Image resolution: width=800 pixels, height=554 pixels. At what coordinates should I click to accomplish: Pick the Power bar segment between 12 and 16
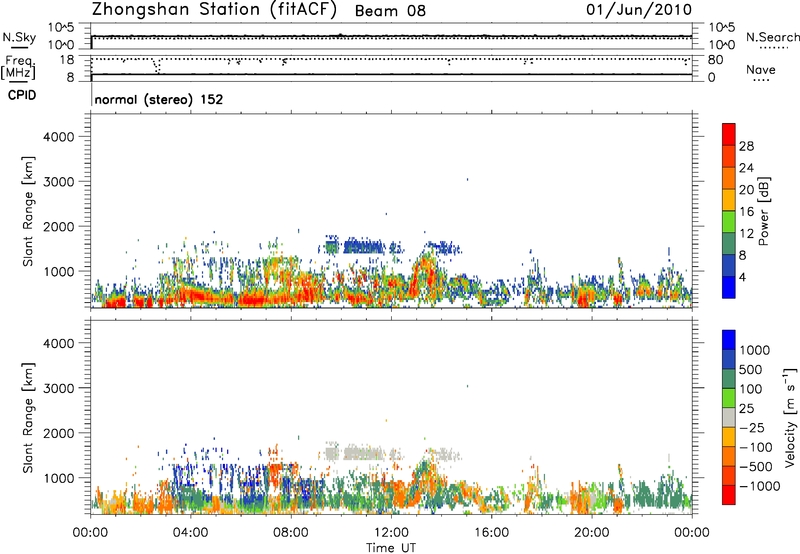tap(729, 221)
